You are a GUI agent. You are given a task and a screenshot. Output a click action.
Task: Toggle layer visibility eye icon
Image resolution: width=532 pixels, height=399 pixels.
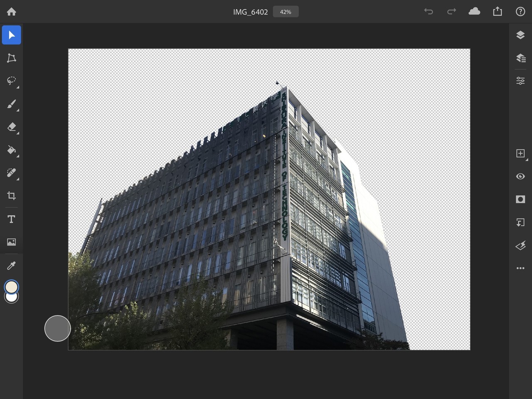(520, 176)
